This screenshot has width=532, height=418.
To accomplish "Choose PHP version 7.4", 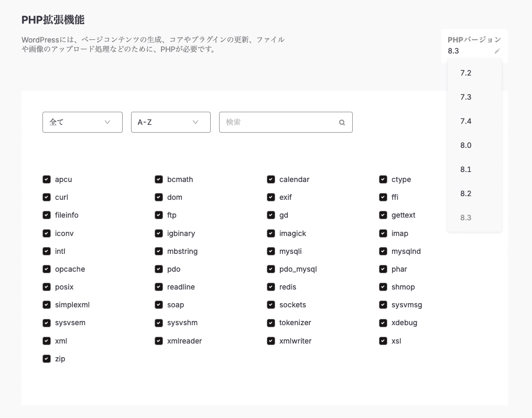I will [x=466, y=121].
